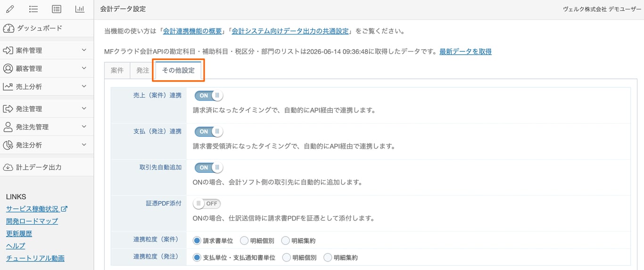Select 支払単位・支払通知書単位 radio option
This screenshot has width=644, height=270.
pyautogui.click(x=197, y=258)
